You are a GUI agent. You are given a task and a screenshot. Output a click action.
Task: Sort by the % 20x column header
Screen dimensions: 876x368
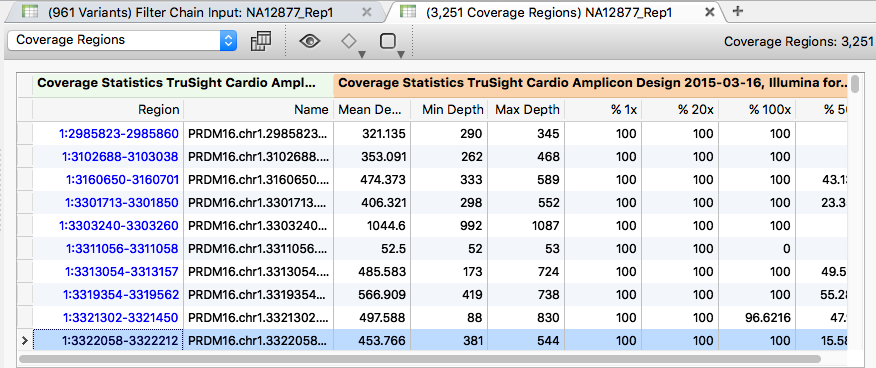tap(680, 109)
